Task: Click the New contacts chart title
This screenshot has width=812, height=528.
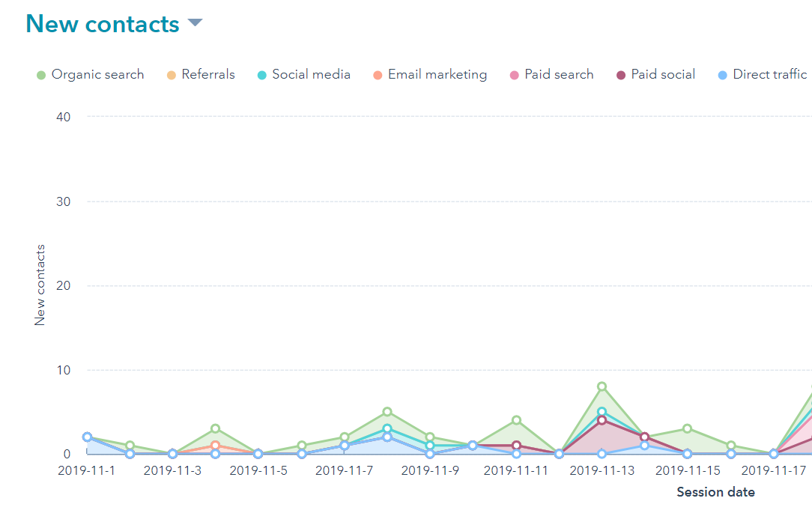Action: [103, 24]
